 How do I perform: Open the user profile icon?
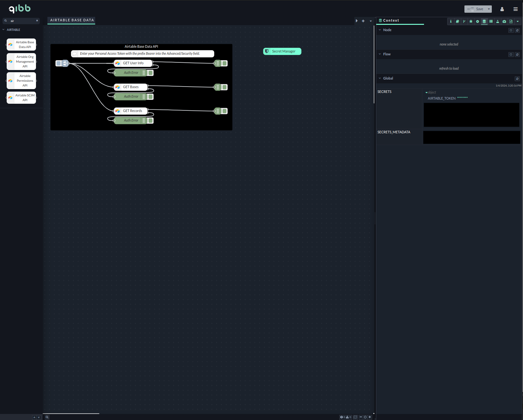click(502, 9)
